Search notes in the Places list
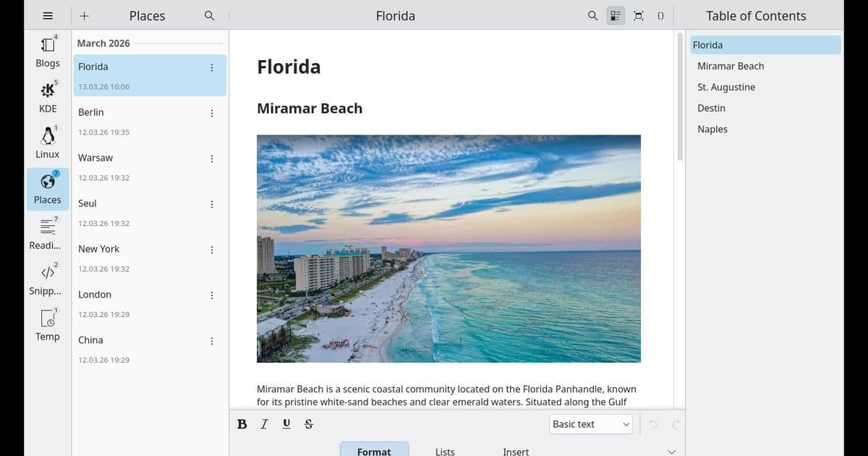The height and width of the screenshot is (456, 868). click(x=209, y=15)
